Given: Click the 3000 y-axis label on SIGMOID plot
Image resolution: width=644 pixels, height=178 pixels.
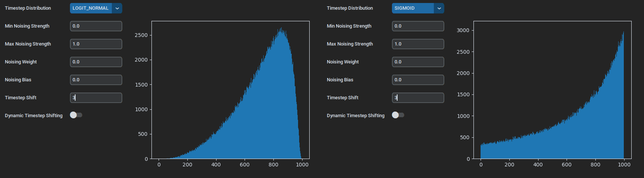Looking at the screenshot, I should pos(463,30).
